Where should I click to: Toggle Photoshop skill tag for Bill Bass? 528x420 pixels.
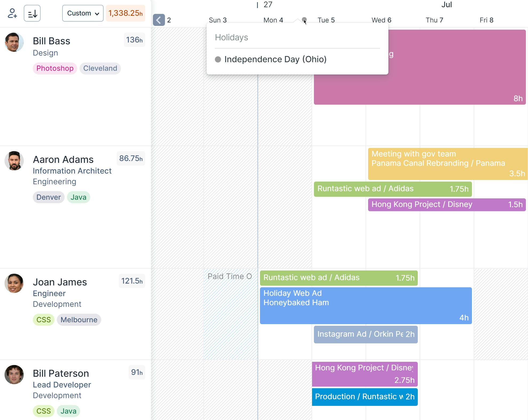coord(55,68)
